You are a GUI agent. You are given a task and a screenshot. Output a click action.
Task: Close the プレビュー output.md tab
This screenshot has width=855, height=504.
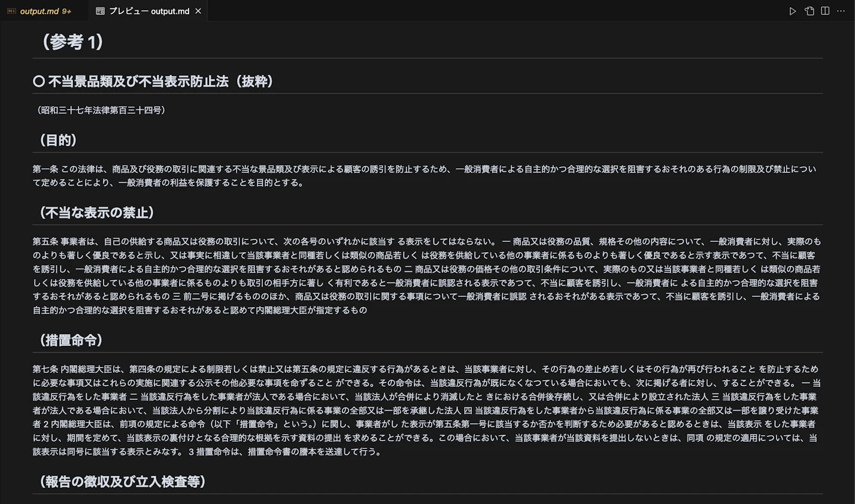click(198, 11)
